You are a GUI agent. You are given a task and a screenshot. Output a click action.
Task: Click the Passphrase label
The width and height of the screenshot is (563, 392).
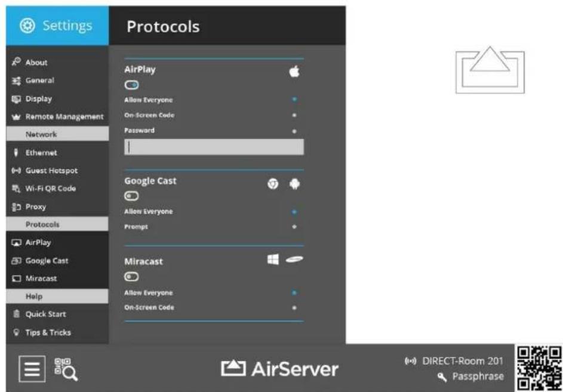pyautogui.click(x=478, y=376)
